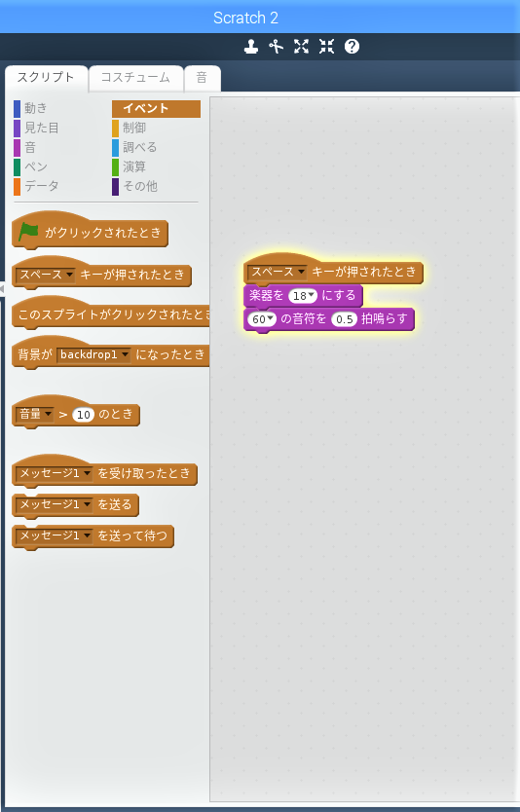Open script-area スペース key dropdown
This screenshot has height=812, width=520.
[278, 272]
